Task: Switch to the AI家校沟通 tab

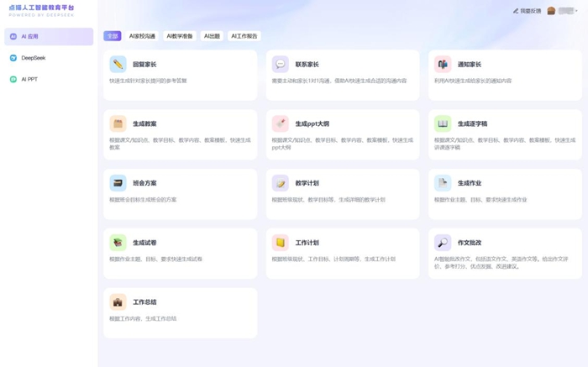Action: [x=142, y=36]
